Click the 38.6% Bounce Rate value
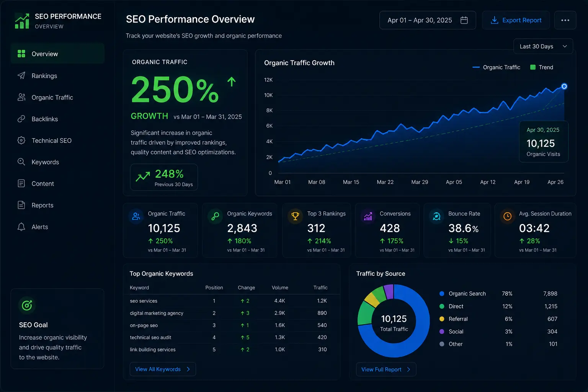This screenshot has width=588, height=392. (463, 228)
